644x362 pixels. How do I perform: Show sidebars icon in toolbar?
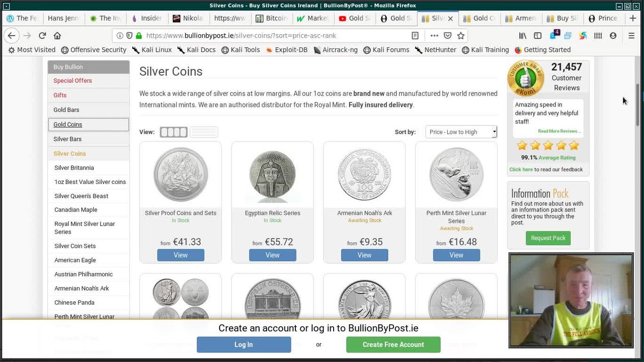[x=537, y=36]
